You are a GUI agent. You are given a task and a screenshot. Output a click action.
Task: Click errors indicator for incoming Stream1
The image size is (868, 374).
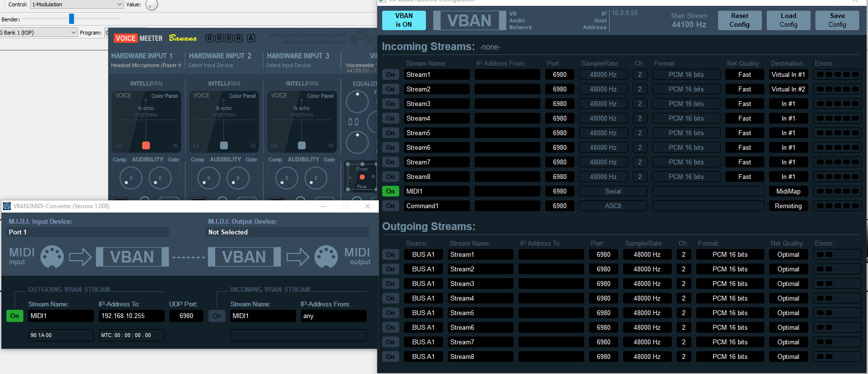(837, 74)
